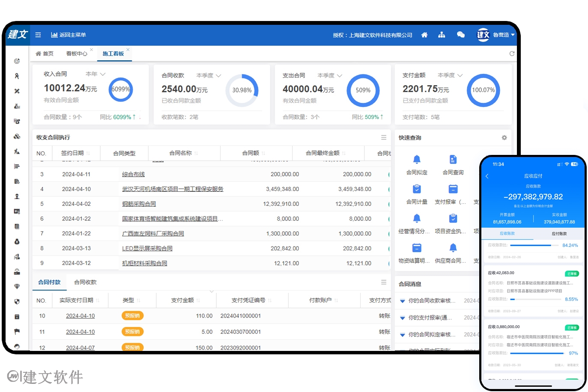Open the 综合布线 contract link
The height and width of the screenshot is (392, 588).
tap(133, 174)
